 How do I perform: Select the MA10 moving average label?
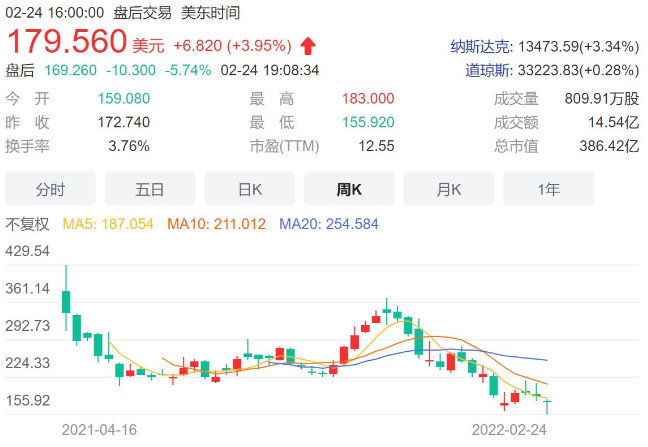tap(217, 224)
